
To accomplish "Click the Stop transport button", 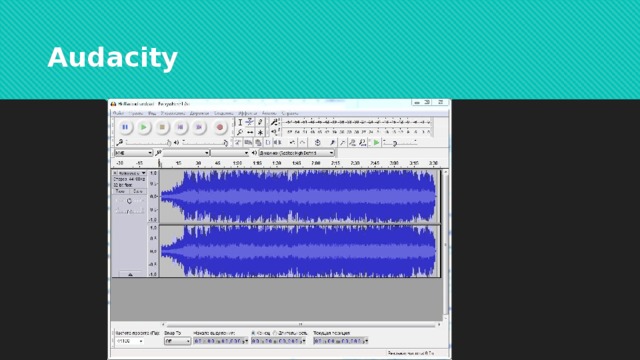I will [162, 127].
